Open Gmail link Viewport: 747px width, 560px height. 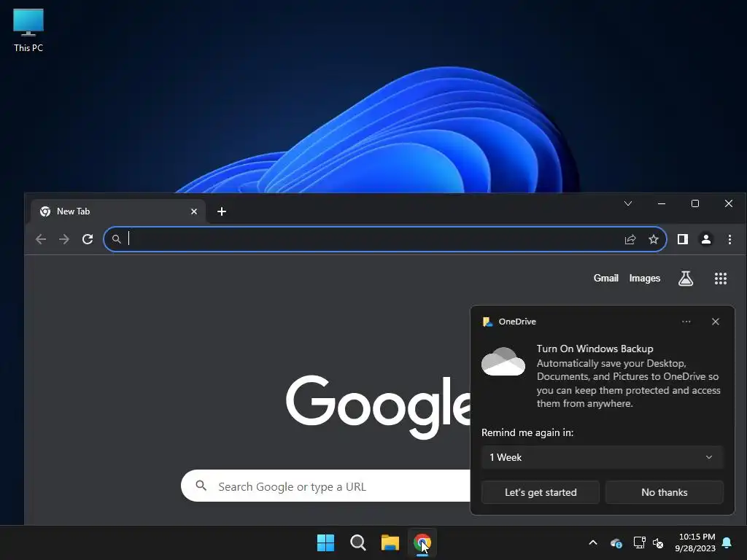pos(606,278)
